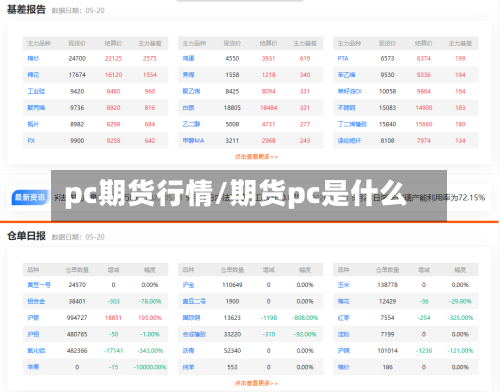Viewport: 500px width, 392px height.
Task: Select receipt count 138778 in 玉米 row
Action: (x=387, y=285)
